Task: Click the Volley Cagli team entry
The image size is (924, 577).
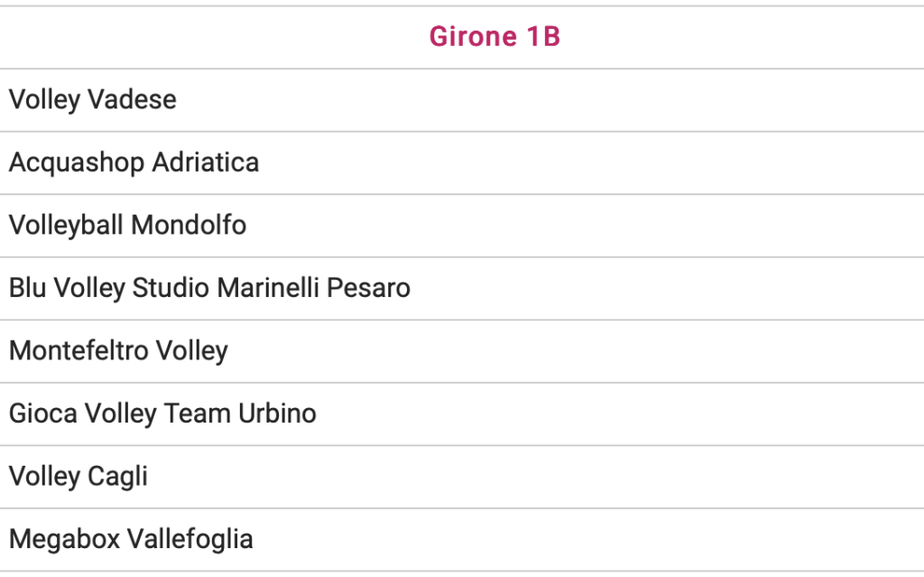Action: click(x=79, y=476)
